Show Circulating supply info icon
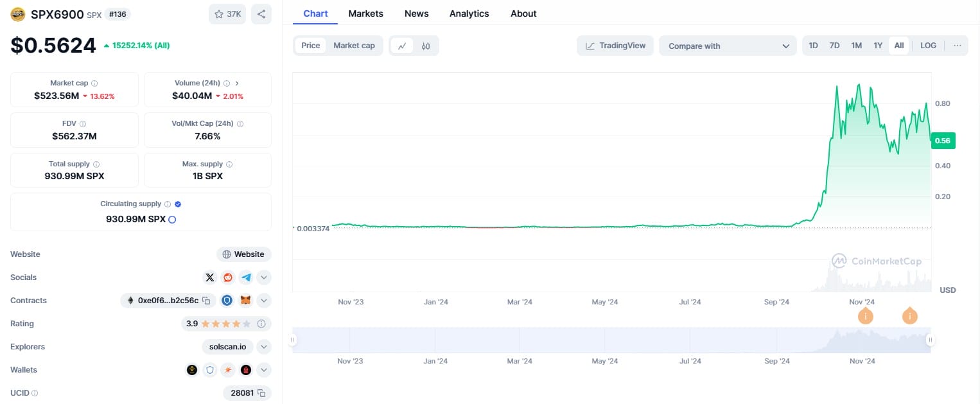 [x=168, y=204]
